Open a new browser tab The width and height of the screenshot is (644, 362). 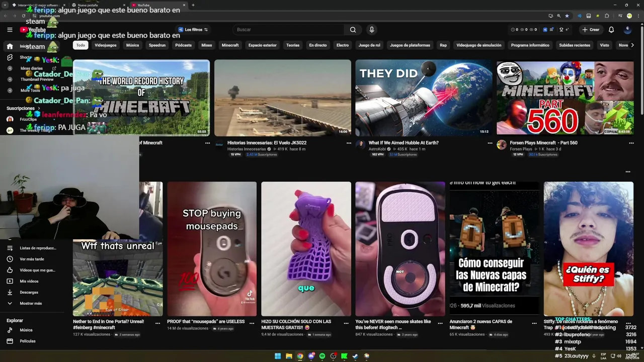[x=193, y=5]
